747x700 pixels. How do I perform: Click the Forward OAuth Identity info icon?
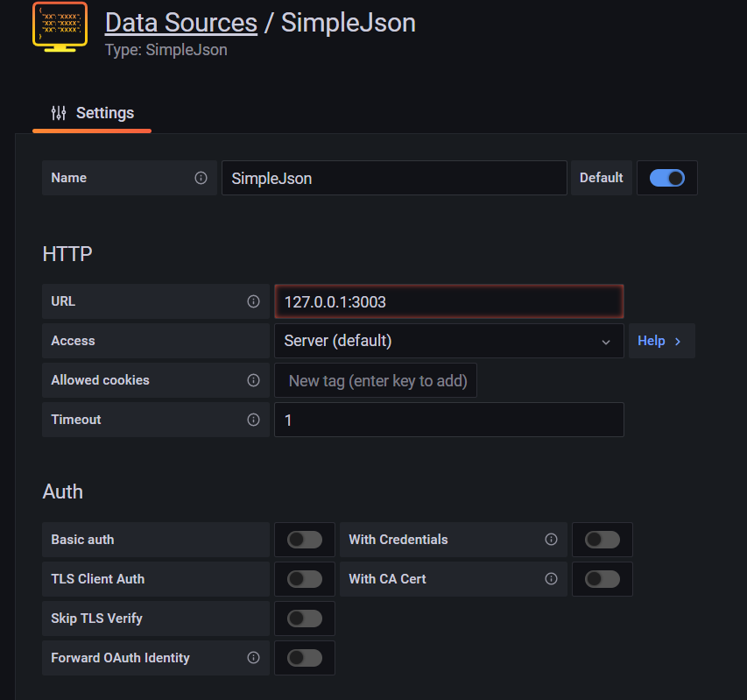coord(253,658)
